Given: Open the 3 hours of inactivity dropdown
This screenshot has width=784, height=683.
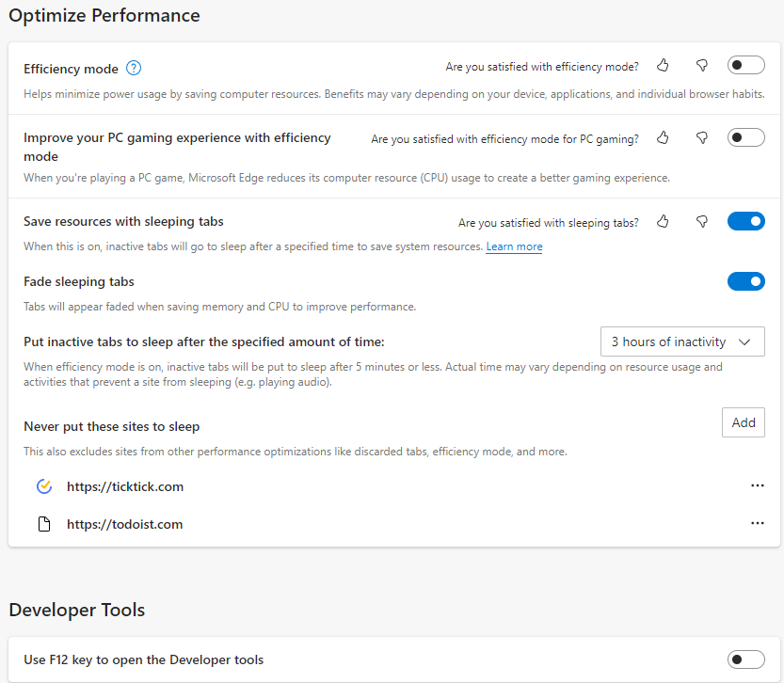Looking at the screenshot, I should point(681,341).
